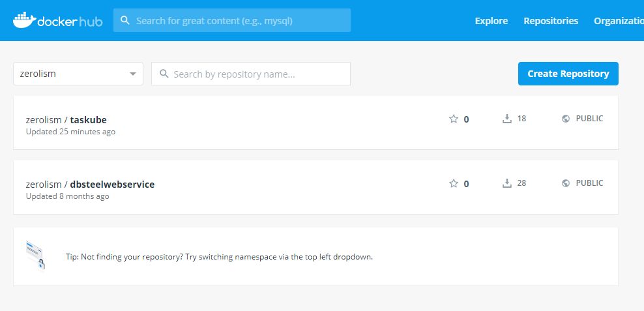Click the download count 28
Image resolution: width=644 pixels, height=311 pixels.
[x=521, y=183]
